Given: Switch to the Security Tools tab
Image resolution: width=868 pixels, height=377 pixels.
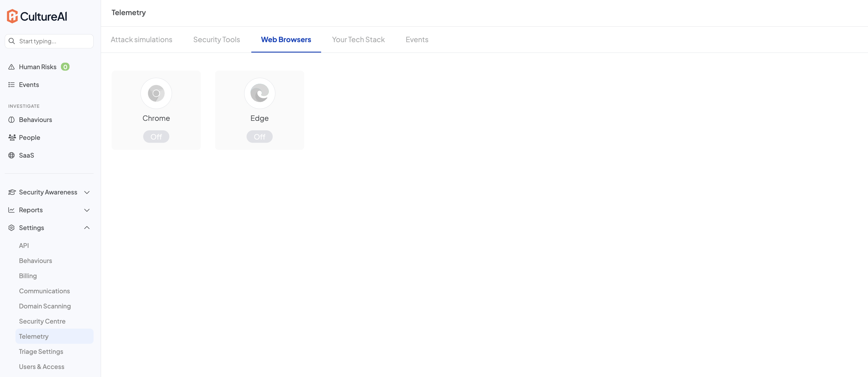Looking at the screenshot, I should pos(216,40).
